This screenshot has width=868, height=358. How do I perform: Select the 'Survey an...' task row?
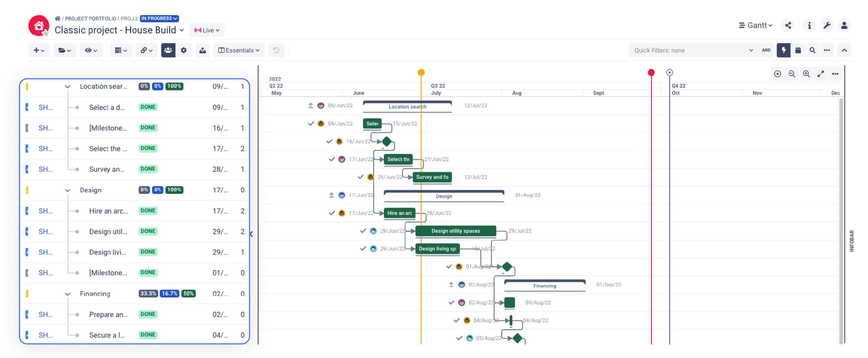[x=135, y=169]
